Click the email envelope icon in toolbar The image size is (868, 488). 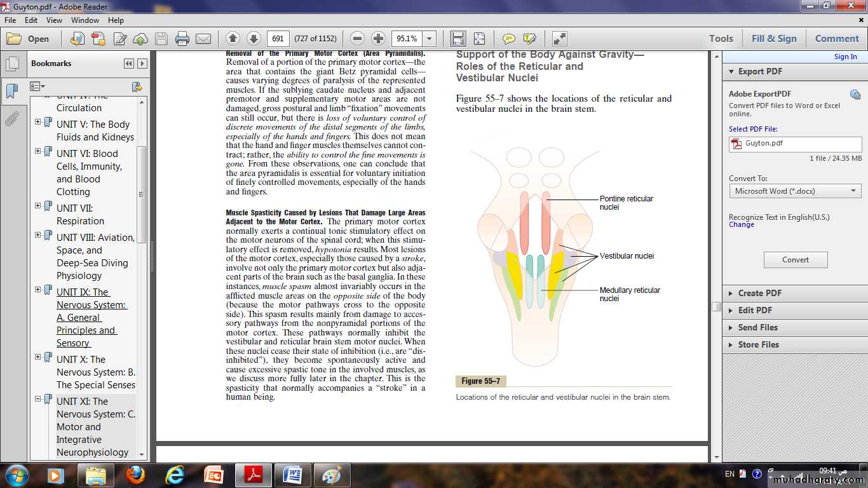coord(203,39)
